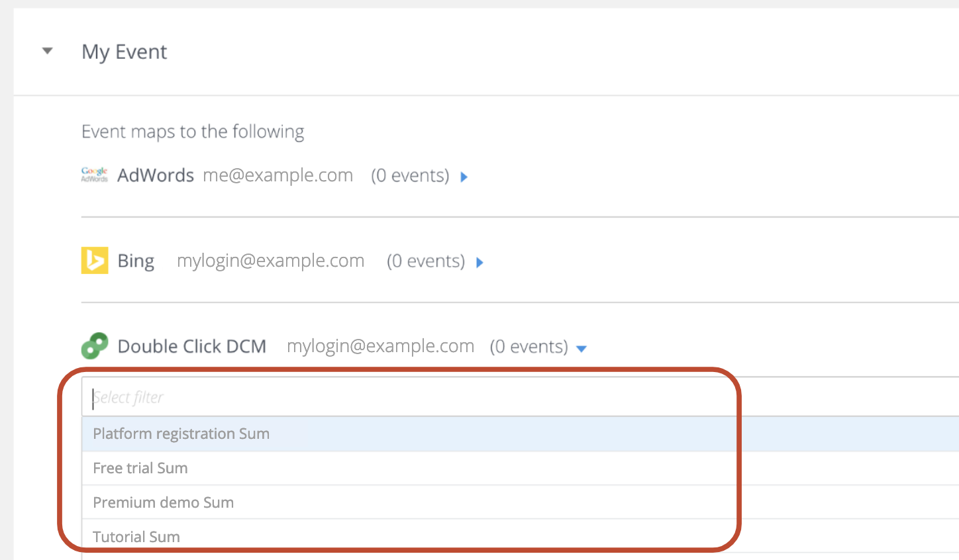Image resolution: width=959 pixels, height=560 pixels.
Task: Click mylogin@example.com next to Bing
Action: click(x=270, y=261)
